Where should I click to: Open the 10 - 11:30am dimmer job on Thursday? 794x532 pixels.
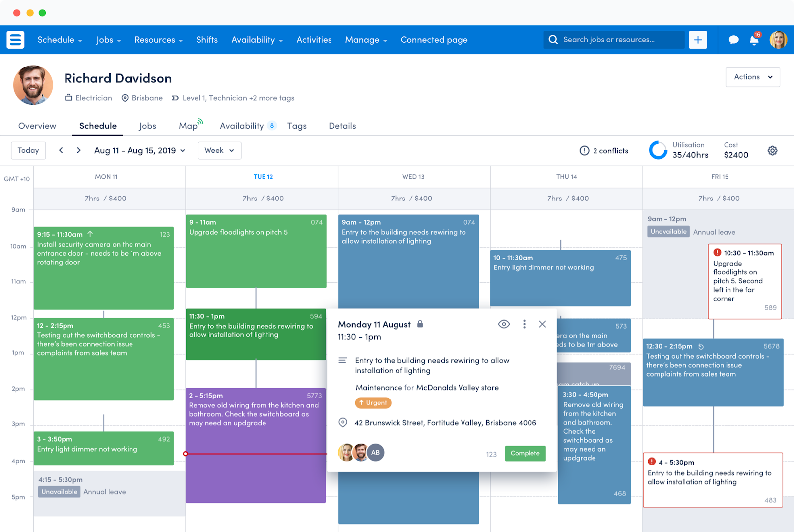tap(560, 278)
